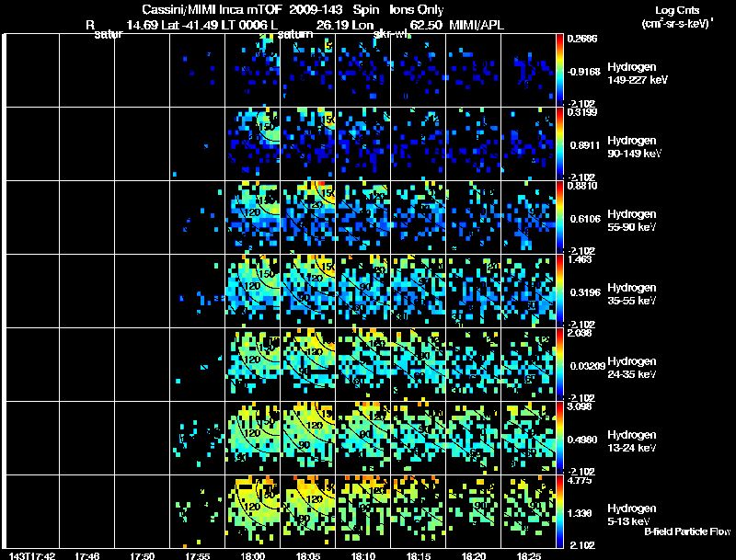Click the 2.038 colorbar maximum value
Screen dimensions: 736x560
point(580,333)
